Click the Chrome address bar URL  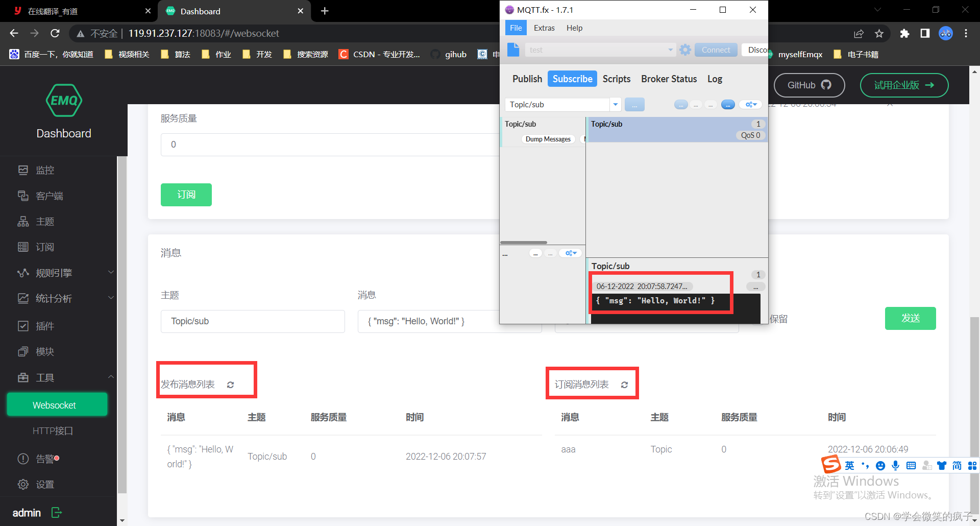click(204, 33)
